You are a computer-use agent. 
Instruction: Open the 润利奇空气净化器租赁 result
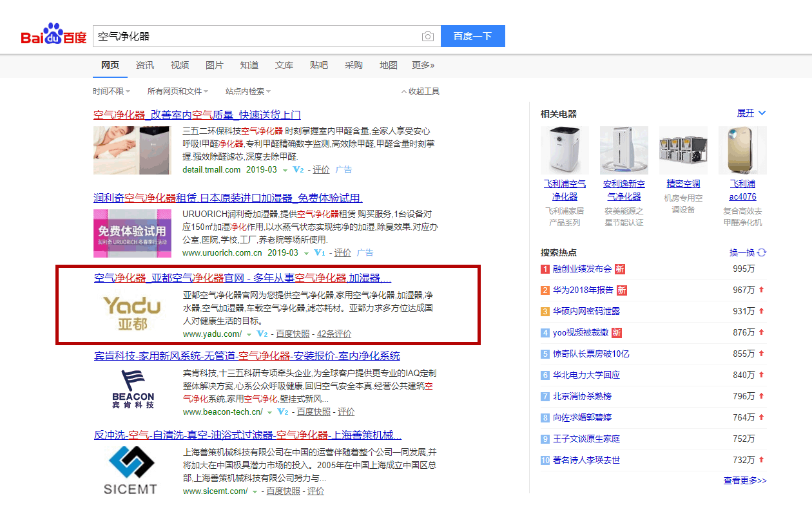[x=228, y=198]
